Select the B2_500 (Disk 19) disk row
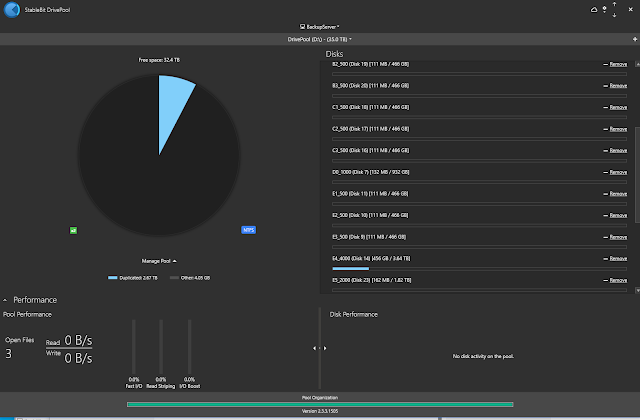The image size is (640, 420). pyautogui.click(x=479, y=69)
